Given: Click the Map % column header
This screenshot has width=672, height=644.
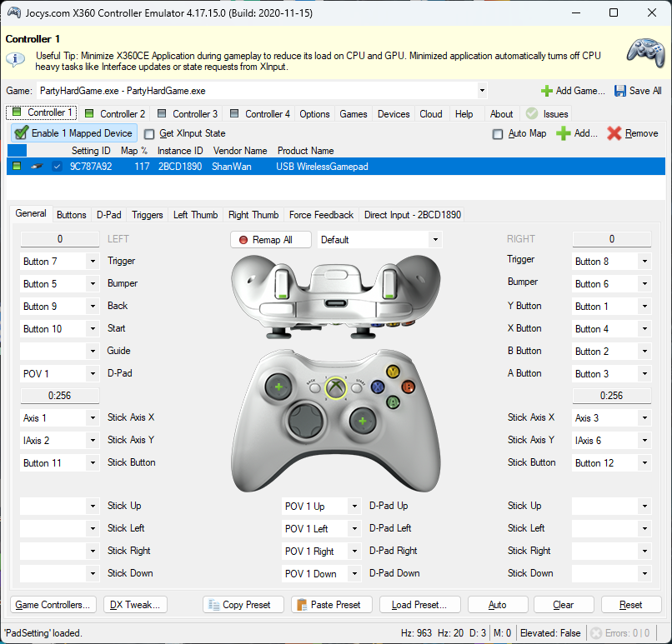Looking at the screenshot, I should point(134,151).
